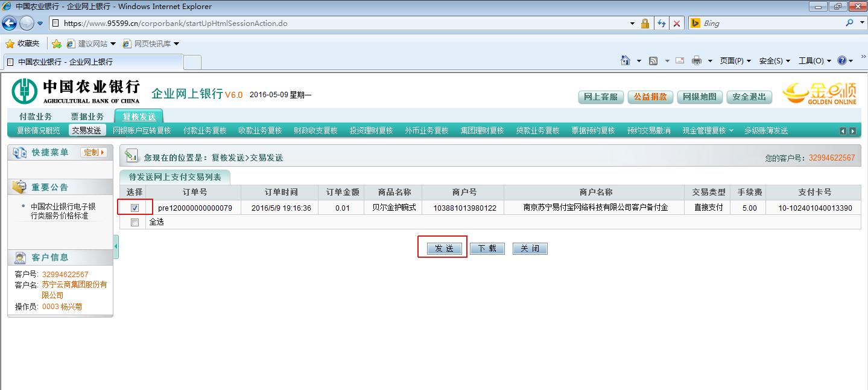The height and width of the screenshot is (390, 868).
Task: Click the 下载 download button
Action: (487, 249)
